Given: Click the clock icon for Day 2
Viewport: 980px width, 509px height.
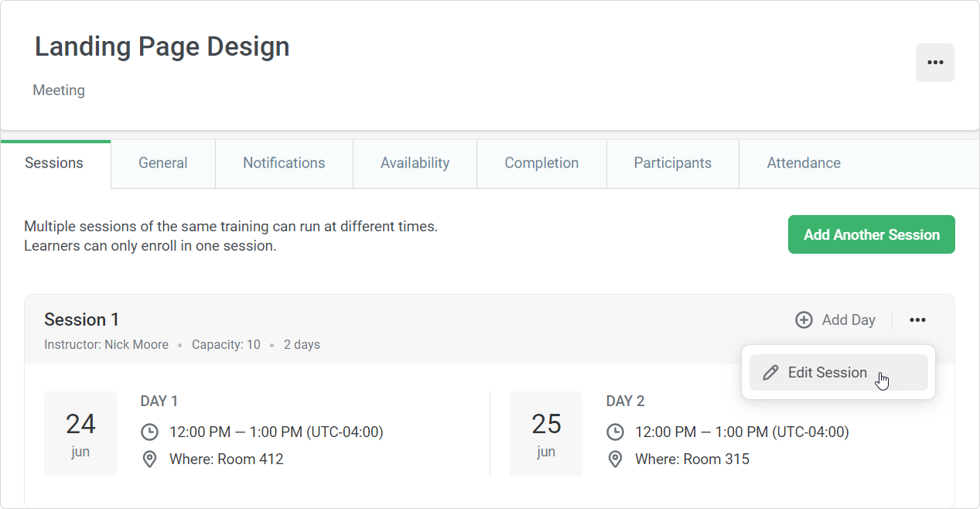Looking at the screenshot, I should (x=616, y=432).
